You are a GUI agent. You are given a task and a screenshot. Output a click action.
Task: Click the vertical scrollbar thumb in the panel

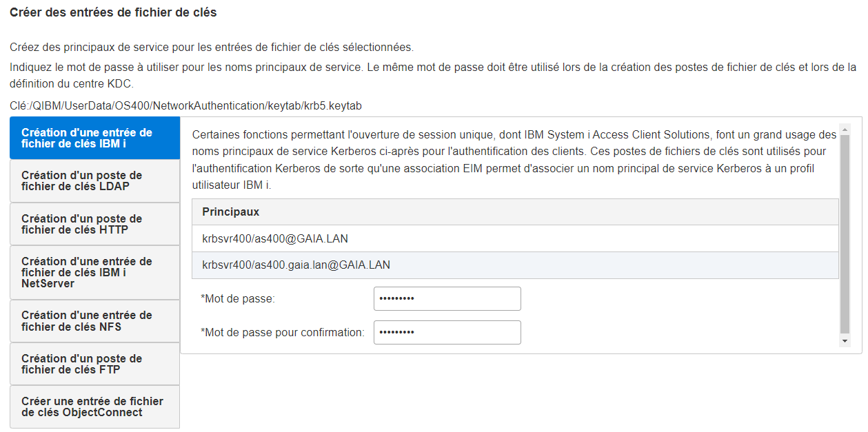pos(845,233)
